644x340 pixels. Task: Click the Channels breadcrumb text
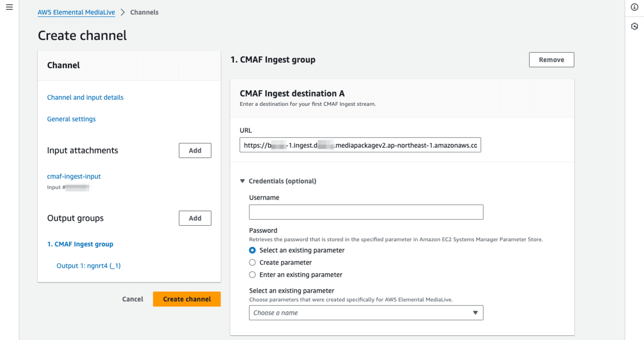[x=144, y=12]
